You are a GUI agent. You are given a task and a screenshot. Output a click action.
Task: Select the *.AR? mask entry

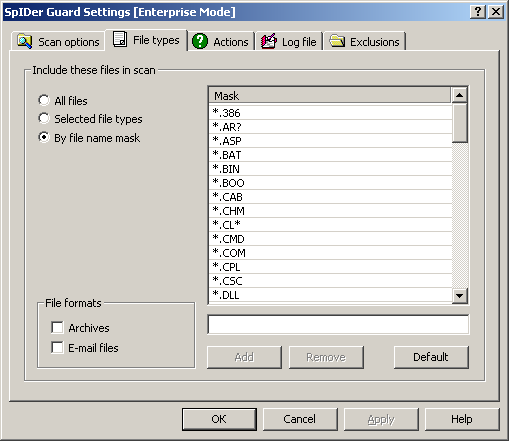[x=330, y=127]
